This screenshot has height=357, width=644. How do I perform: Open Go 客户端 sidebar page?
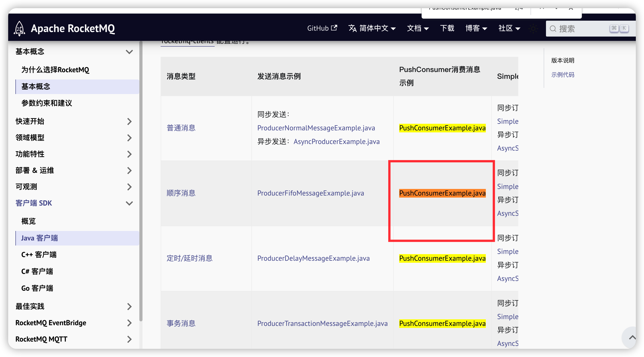tap(37, 288)
